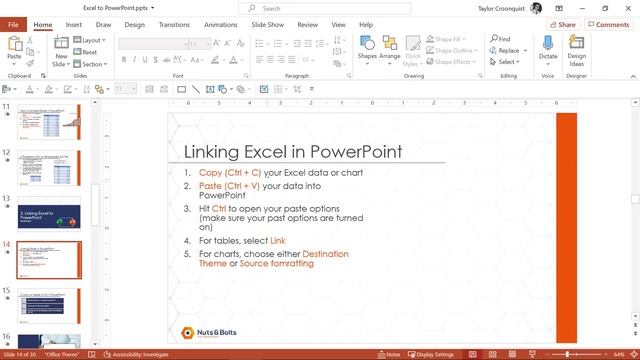Select the rectangle shape in quick toolbar
640x360 pixels.
pos(181,89)
